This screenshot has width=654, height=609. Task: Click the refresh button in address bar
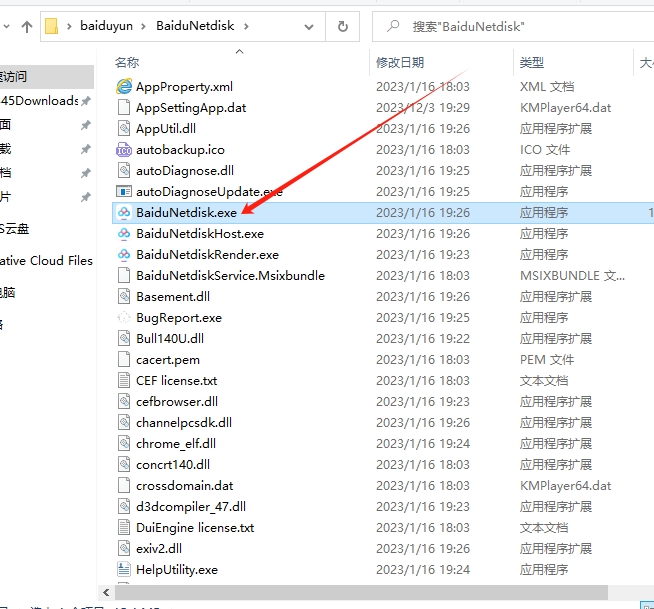[x=342, y=27]
